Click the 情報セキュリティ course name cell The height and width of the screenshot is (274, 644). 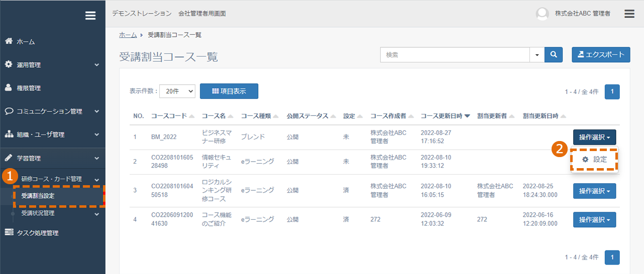[x=217, y=162]
